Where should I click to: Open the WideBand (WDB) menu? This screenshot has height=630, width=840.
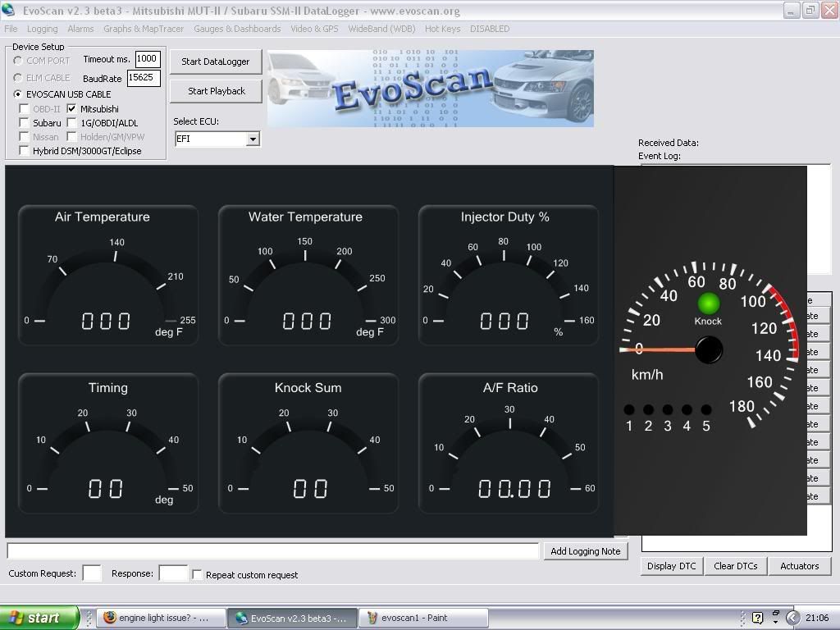point(382,29)
